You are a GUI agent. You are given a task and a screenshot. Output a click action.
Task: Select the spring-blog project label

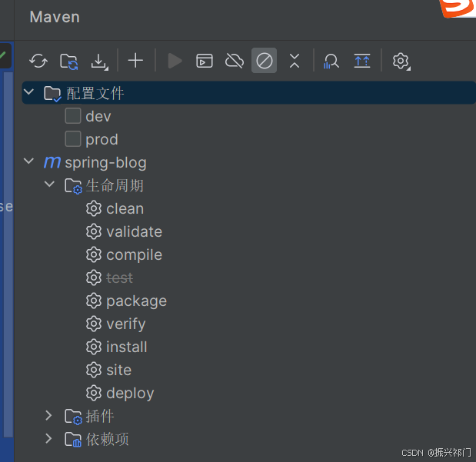coord(105,163)
